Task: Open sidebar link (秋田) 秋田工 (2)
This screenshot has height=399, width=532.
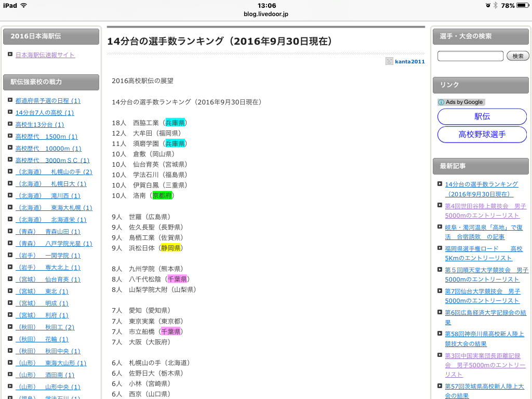Action: tap(45, 327)
